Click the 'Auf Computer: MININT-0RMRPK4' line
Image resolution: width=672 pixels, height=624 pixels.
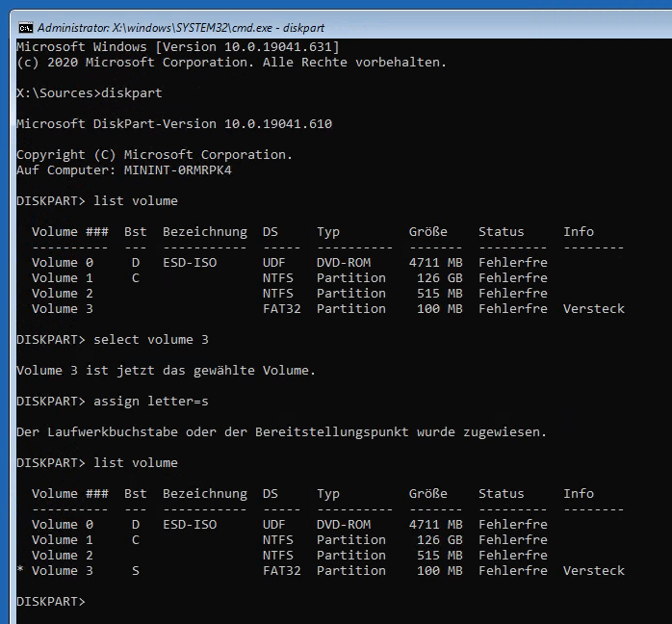click(x=124, y=170)
